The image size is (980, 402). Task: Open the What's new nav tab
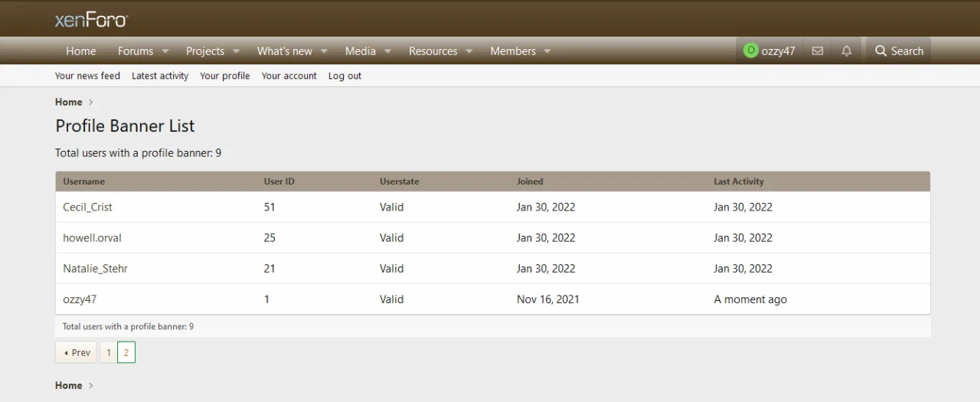285,51
